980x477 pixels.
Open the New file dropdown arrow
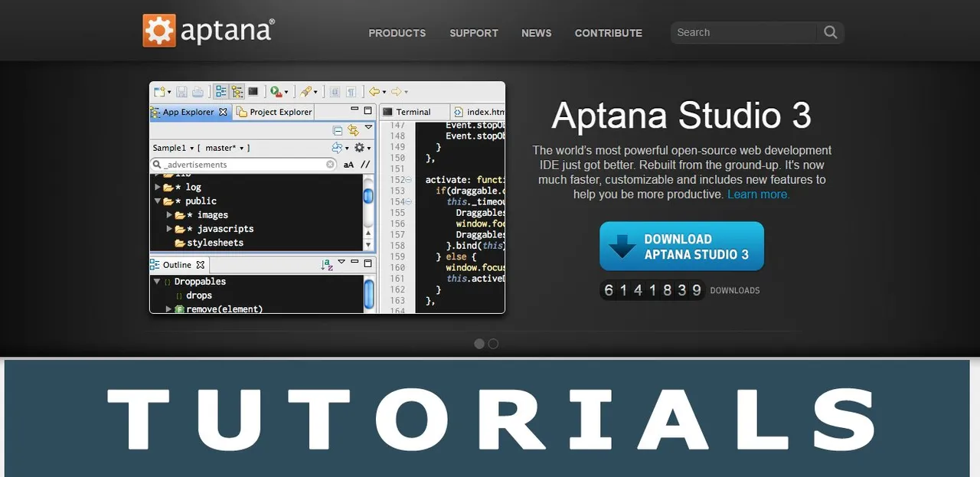169,93
